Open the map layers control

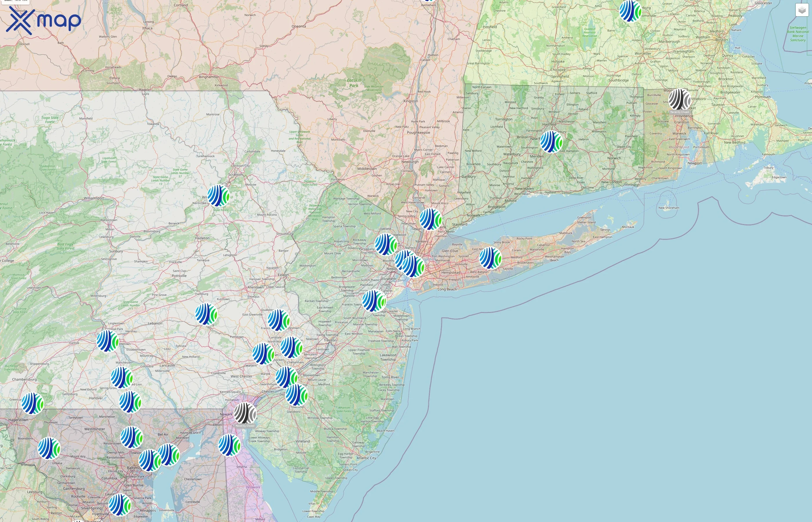(802, 10)
